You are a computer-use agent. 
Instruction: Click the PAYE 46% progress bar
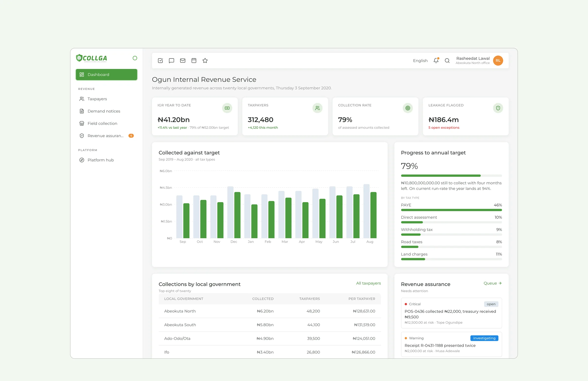coord(451,210)
